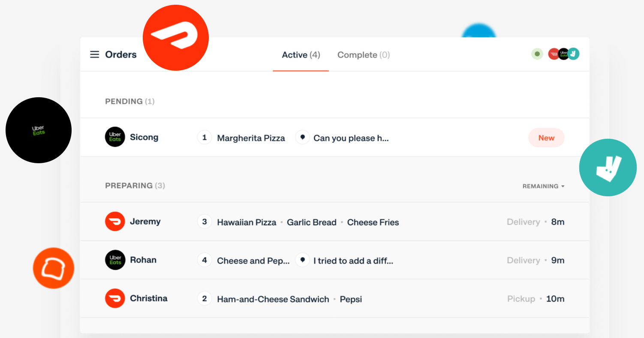Image resolution: width=644 pixels, height=338 pixels.
Task: Click the Uber Eats logo beside Sicong
Action: tap(115, 137)
